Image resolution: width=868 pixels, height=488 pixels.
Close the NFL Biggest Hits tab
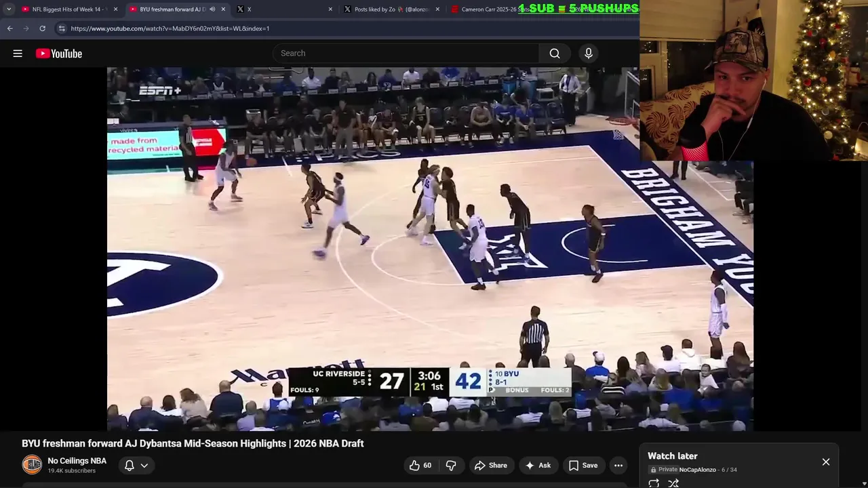pos(116,9)
